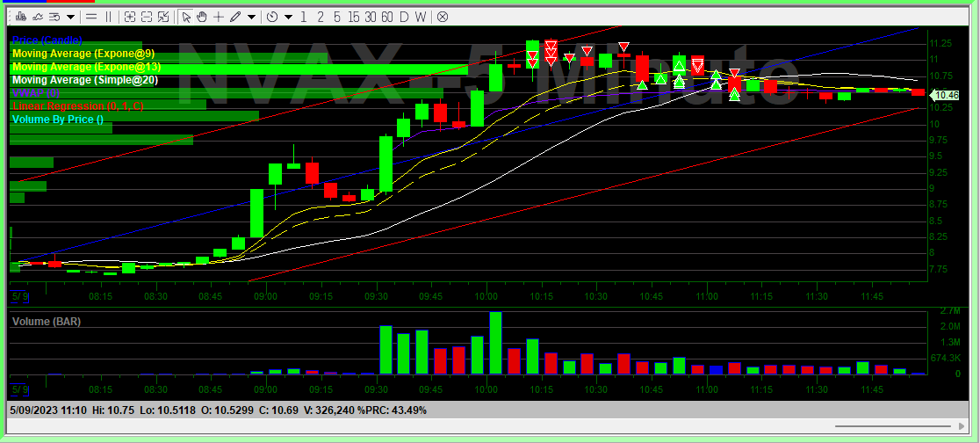
Task: Click the studies list icon
Action: [x=54, y=17]
